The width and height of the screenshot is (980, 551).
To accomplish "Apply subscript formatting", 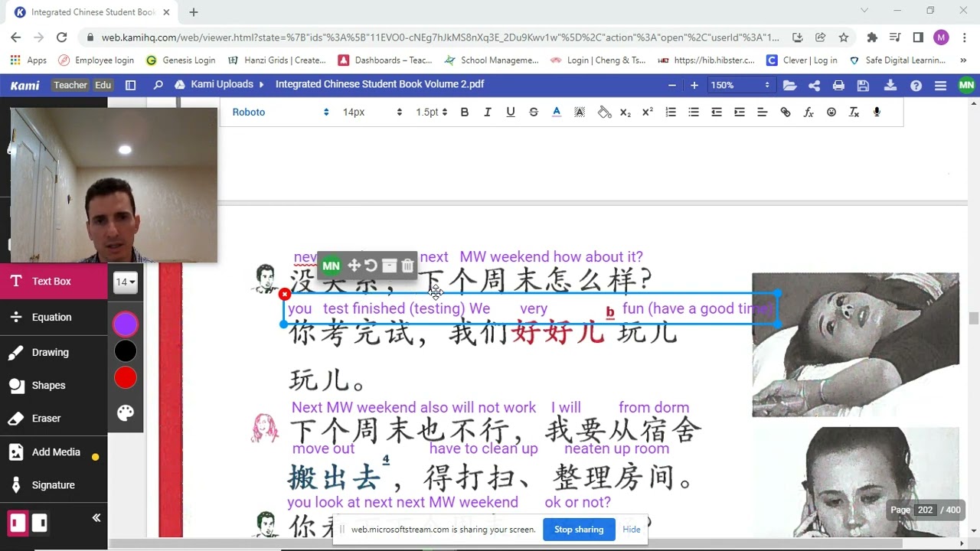I will click(x=626, y=112).
